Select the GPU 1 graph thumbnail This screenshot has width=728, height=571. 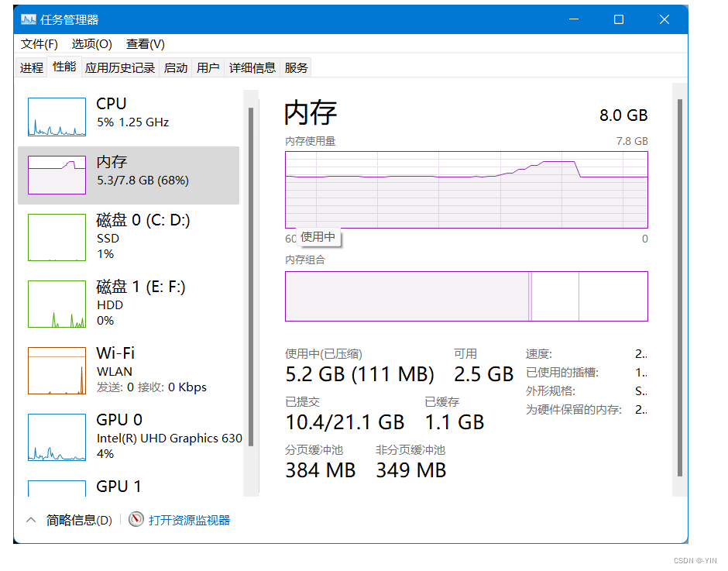click(x=57, y=488)
